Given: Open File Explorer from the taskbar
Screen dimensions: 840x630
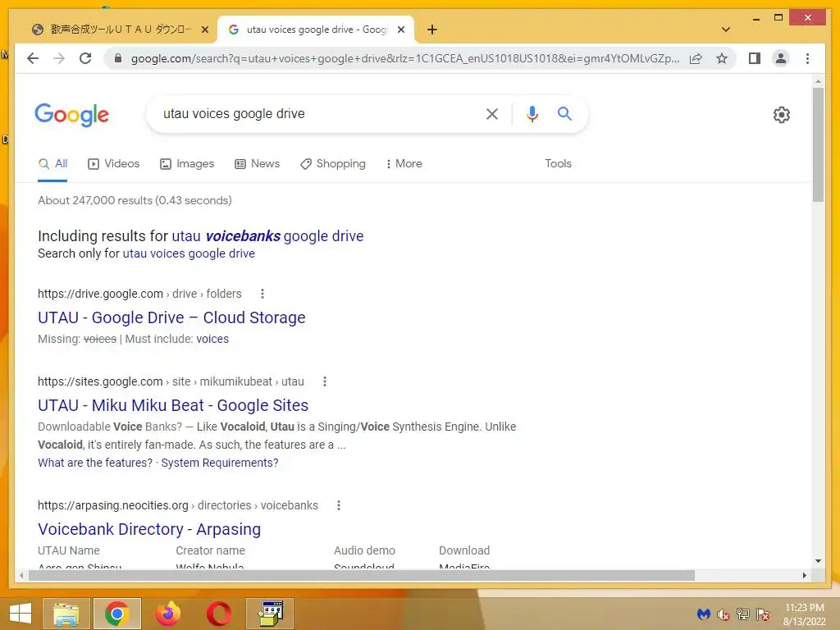Looking at the screenshot, I should pos(66,614).
